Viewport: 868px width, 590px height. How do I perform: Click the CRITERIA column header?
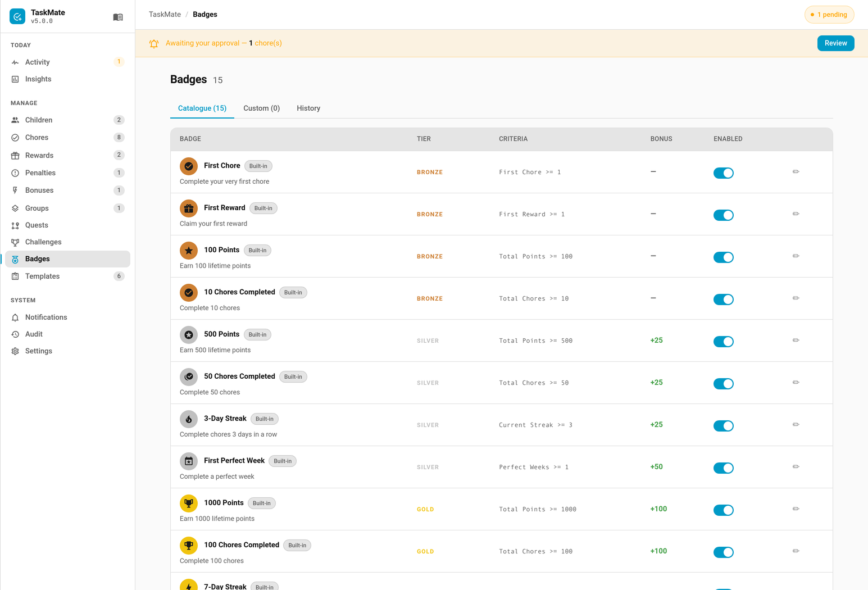(513, 139)
